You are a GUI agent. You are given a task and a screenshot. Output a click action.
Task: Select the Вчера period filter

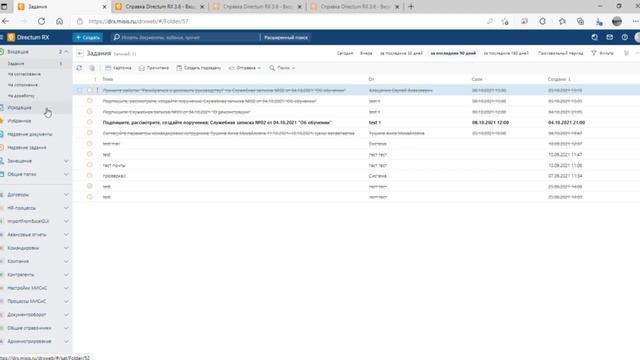(366, 53)
